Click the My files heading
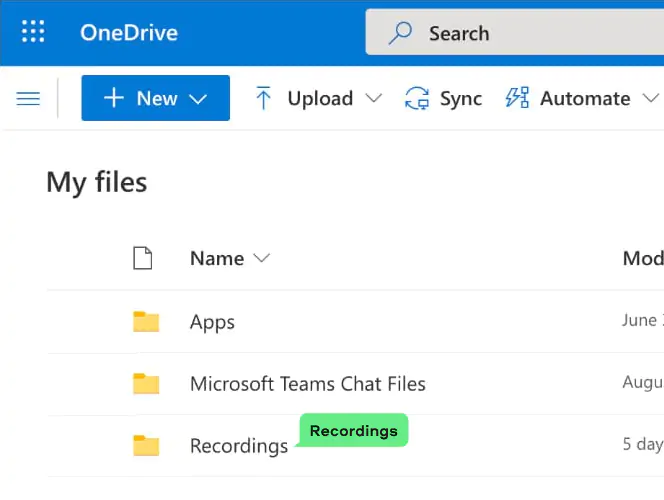This screenshot has height=500, width=664. click(97, 182)
